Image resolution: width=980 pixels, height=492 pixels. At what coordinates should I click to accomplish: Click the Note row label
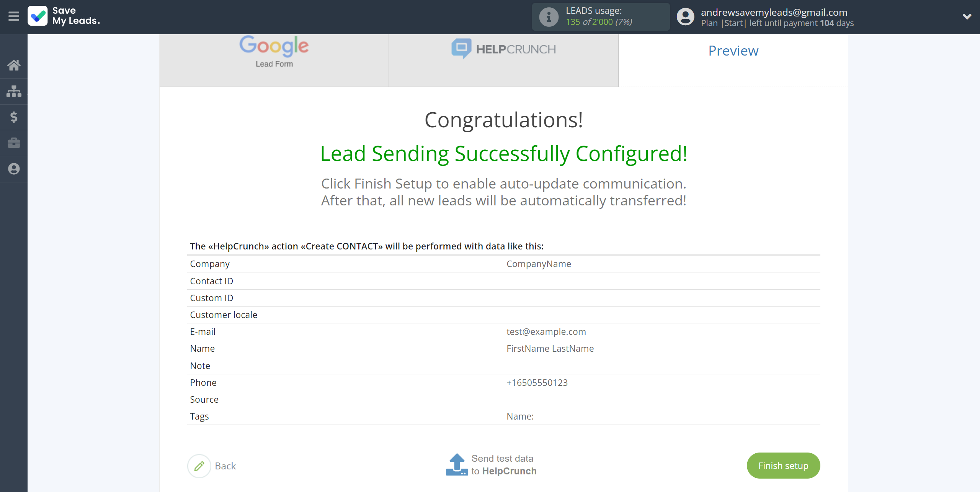tap(200, 366)
